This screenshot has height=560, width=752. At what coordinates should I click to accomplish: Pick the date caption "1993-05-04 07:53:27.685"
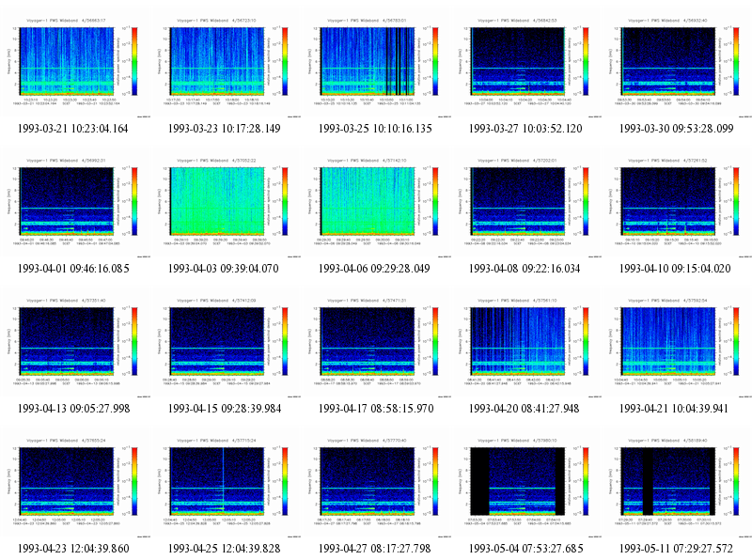tap(526, 549)
